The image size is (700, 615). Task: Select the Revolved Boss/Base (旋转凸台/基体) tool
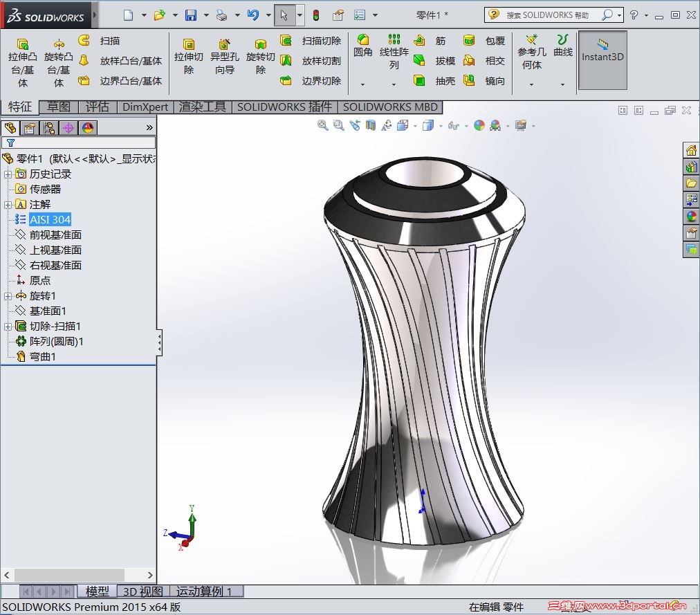pyautogui.click(x=59, y=63)
